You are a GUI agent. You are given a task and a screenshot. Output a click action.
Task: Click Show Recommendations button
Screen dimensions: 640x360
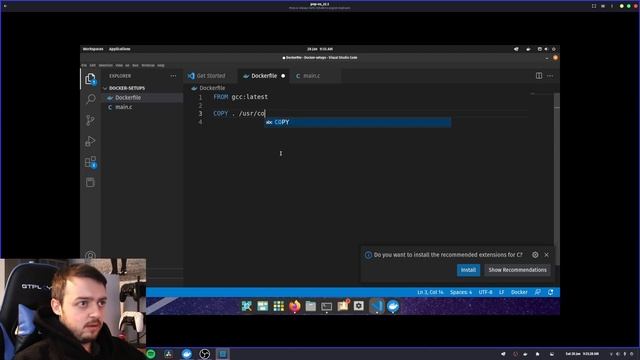[x=517, y=270]
